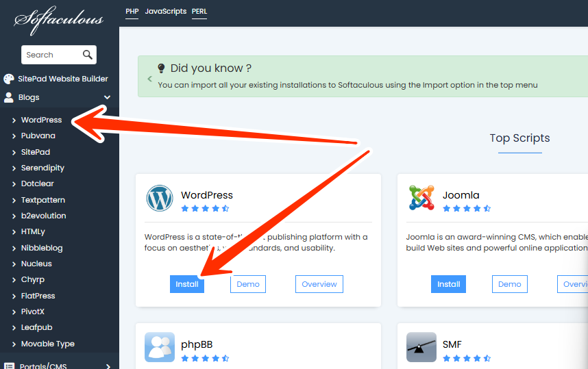
Task: Select Textpattern in the Blogs list
Action: pyautogui.click(x=43, y=200)
